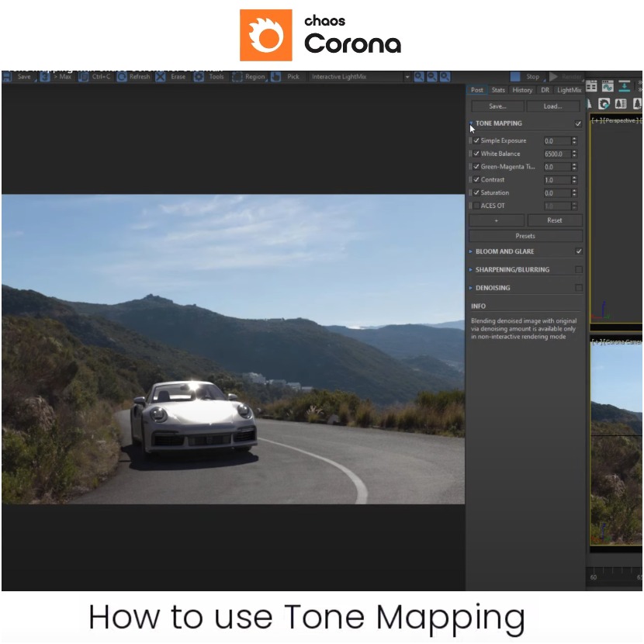Screen dimensions: 644x644
Task: Grab the drag handle beside White Balance
Action: tap(470, 154)
